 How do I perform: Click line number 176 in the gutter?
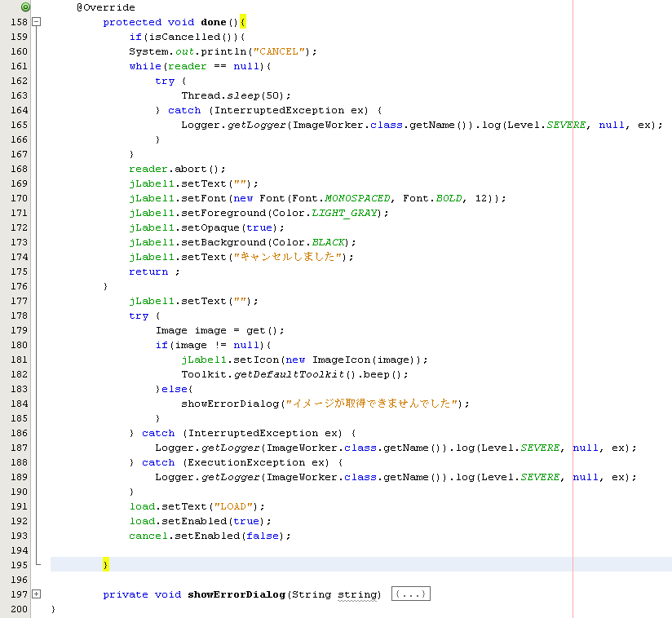(20, 286)
